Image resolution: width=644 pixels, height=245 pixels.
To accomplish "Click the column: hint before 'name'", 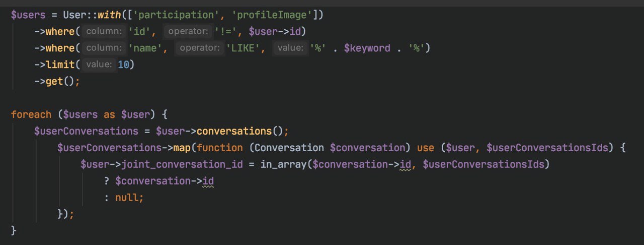I will tap(104, 48).
